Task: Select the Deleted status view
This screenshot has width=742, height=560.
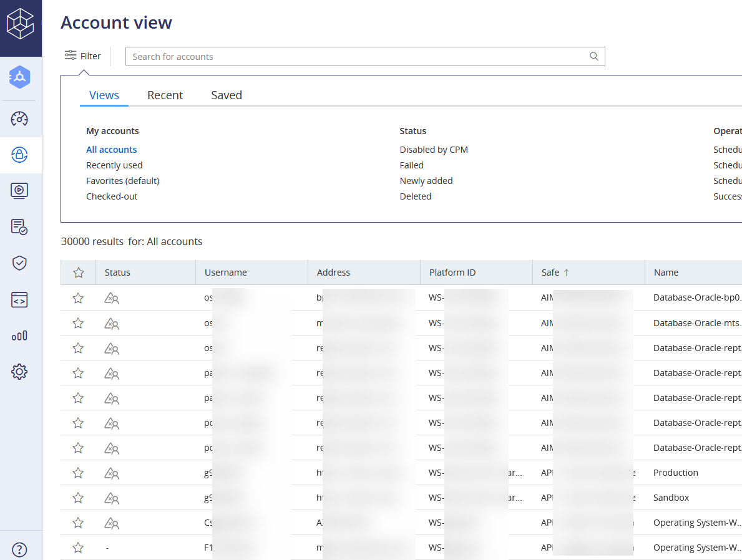Action: tap(415, 196)
